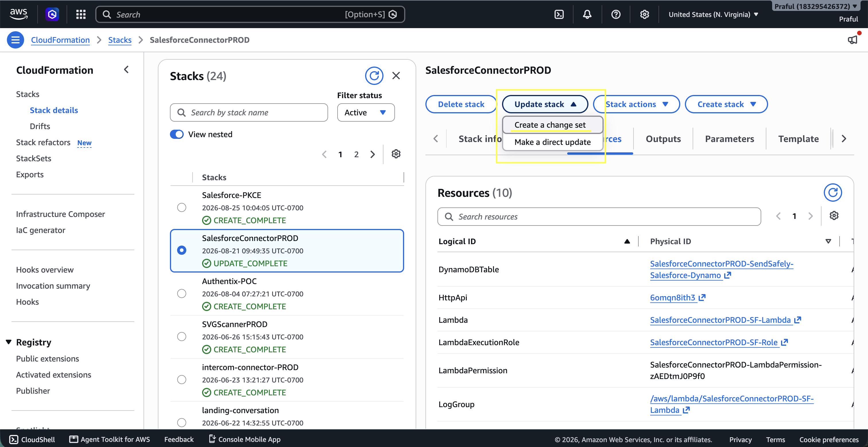Viewport: 868px width, 447px height.
Task: Go to previous page of resources
Action: coord(778,216)
